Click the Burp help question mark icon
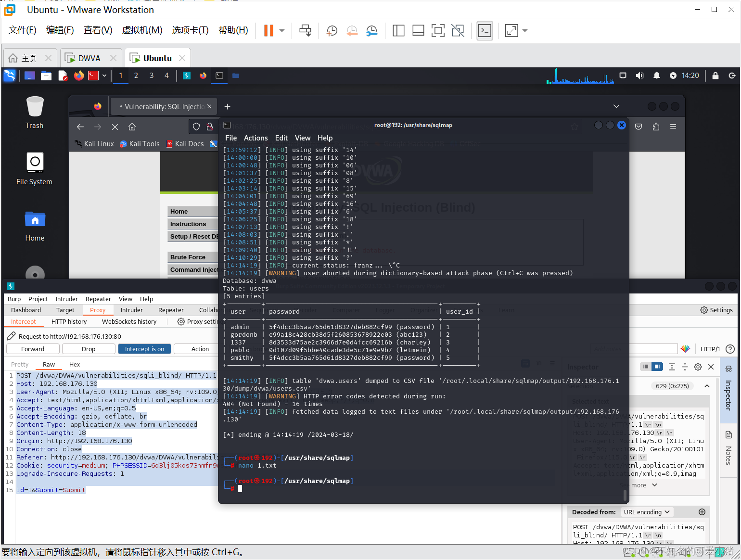The image size is (741, 560). click(730, 349)
